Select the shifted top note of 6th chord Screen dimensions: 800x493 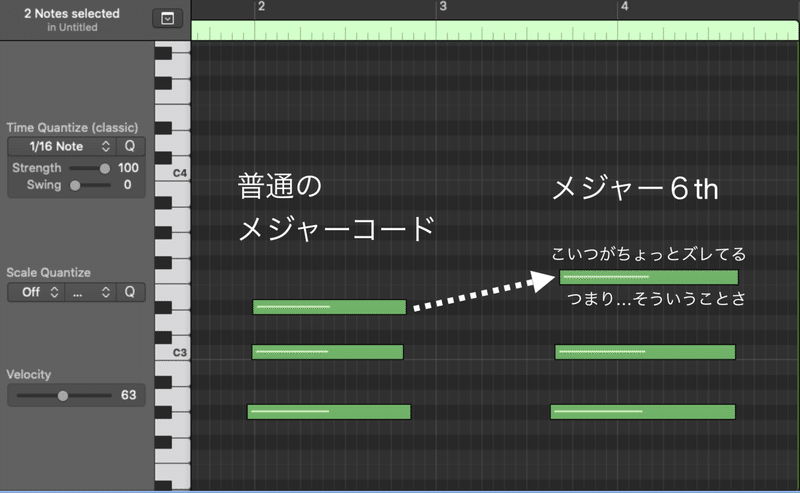pos(649,277)
